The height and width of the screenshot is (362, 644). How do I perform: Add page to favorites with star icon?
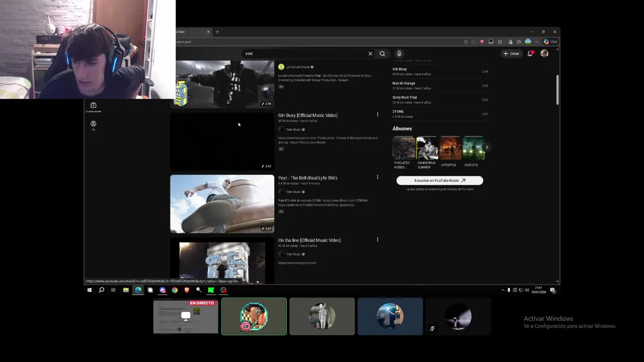tap(473, 42)
